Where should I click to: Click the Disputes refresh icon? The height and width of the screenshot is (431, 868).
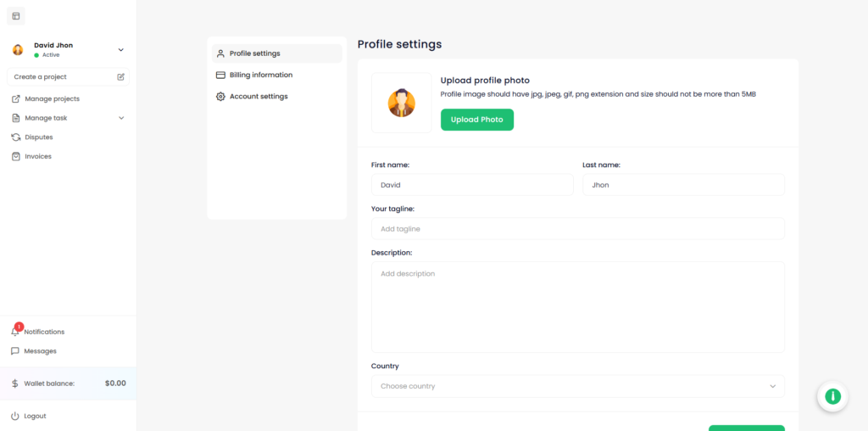pos(16,137)
